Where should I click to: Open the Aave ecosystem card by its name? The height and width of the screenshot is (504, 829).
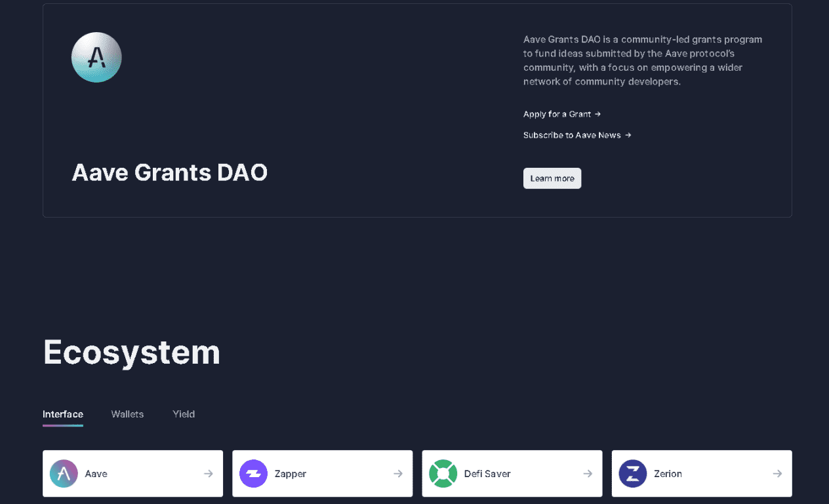point(96,473)
